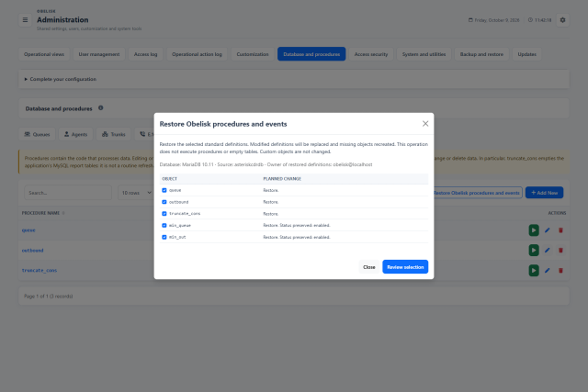Delete the truncate_cons procedure
The height and width of the screenshot is (392, 588).
click(x=560, y=270)
